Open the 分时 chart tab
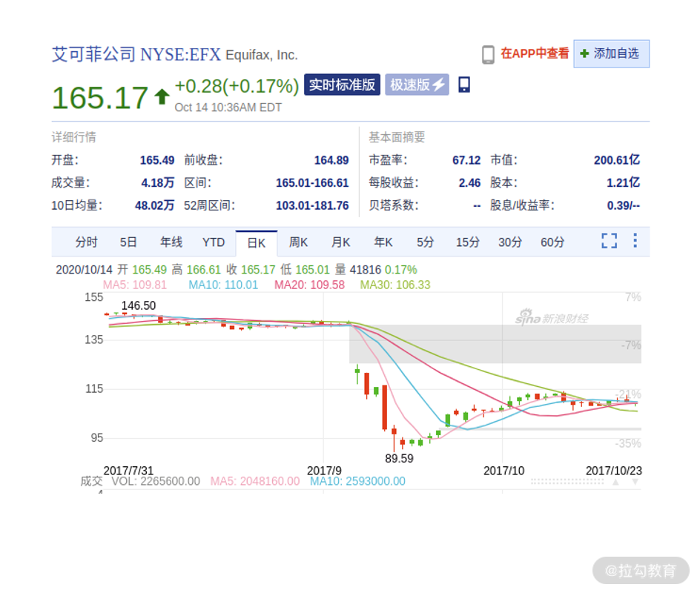 pyautogui.click(x=86, y=242)
